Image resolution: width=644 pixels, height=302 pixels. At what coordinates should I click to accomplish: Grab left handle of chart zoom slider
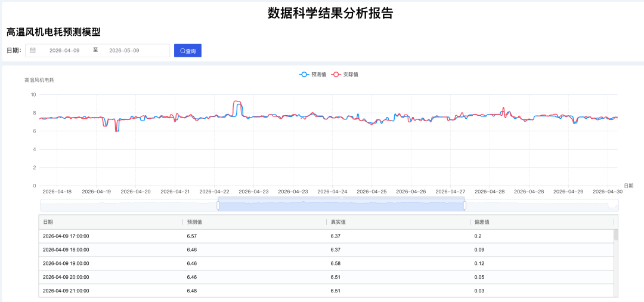(218, 205)
